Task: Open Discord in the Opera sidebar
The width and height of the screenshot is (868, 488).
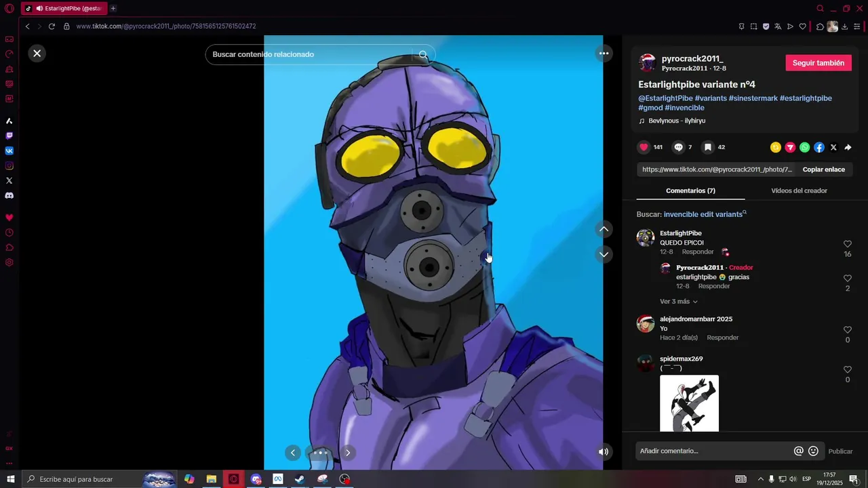Action: click(9, 195)
